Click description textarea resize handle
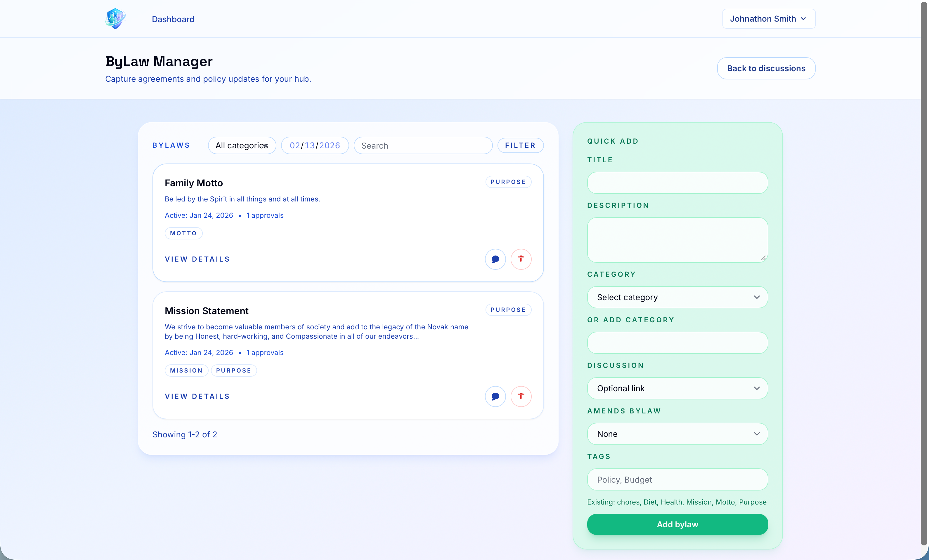 [763, 258]
